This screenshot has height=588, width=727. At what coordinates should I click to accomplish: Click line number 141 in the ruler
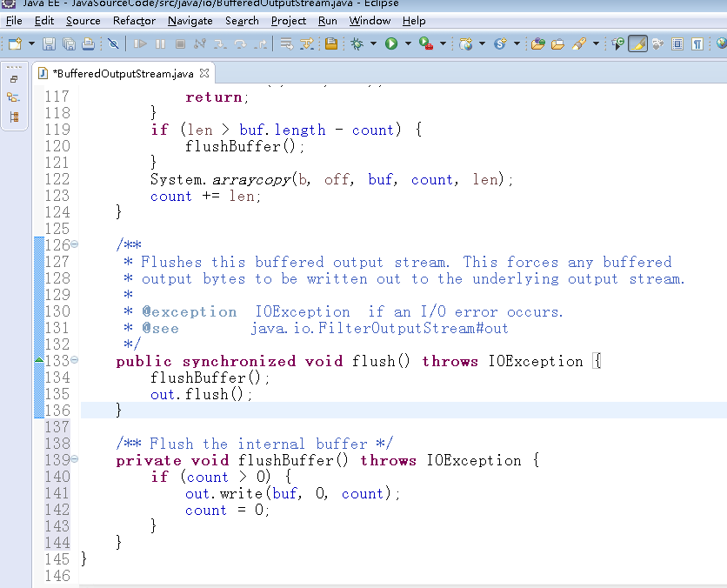pos(57,493)
